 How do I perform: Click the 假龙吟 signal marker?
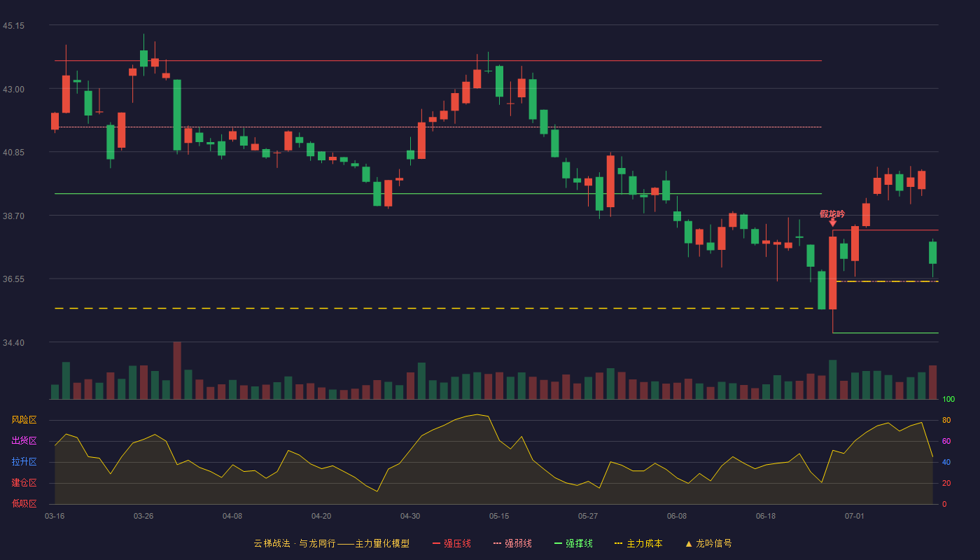click(x=832, y=218)
